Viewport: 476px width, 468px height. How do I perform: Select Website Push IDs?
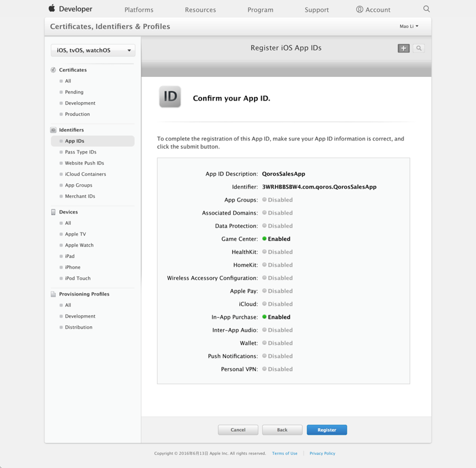pos(84,163)
